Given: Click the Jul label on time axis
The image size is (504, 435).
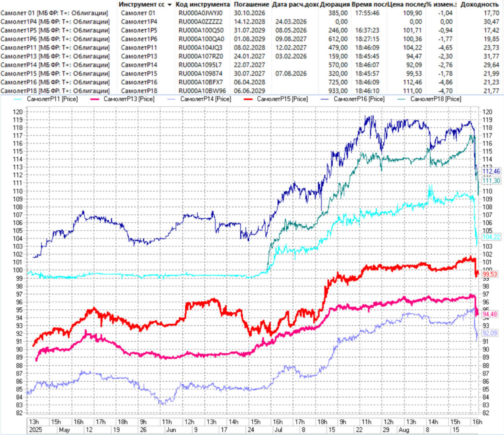Looking at the screenshot, I should click(x=278, y=429).
